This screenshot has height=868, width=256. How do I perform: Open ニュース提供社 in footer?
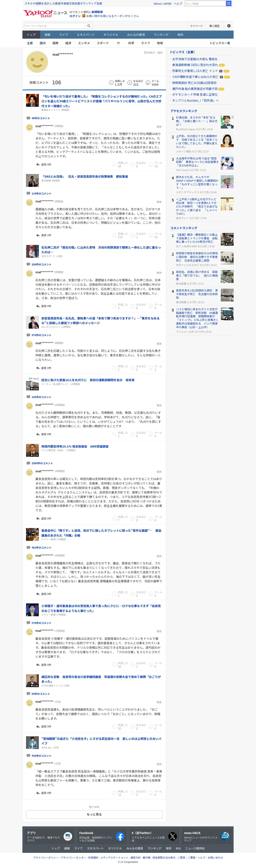point(195,848)
